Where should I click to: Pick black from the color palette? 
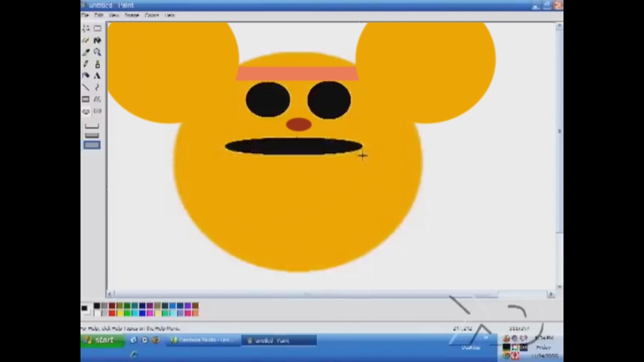click(97, 306)
